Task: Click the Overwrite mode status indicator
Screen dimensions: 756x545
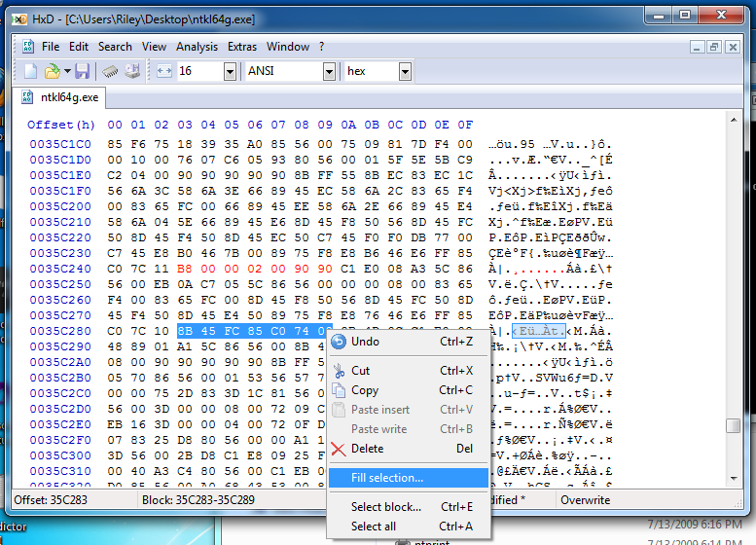Action: [586, 500]
